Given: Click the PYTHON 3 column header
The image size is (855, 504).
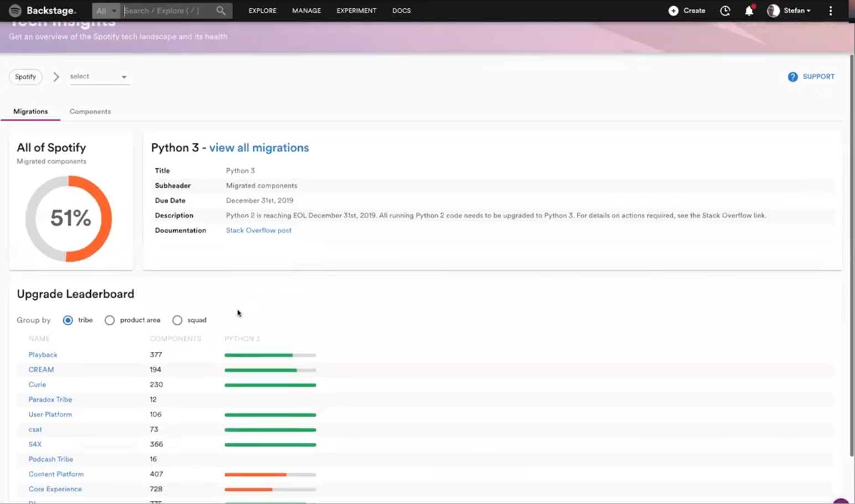Looking at the screenshot, I should [x=242, y=339].
